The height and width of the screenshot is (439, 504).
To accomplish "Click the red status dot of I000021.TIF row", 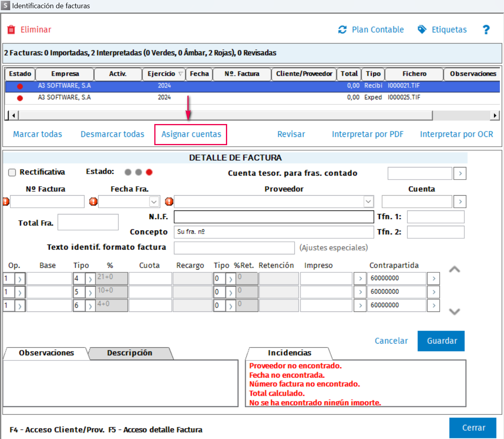I will (x=20, y=86).
